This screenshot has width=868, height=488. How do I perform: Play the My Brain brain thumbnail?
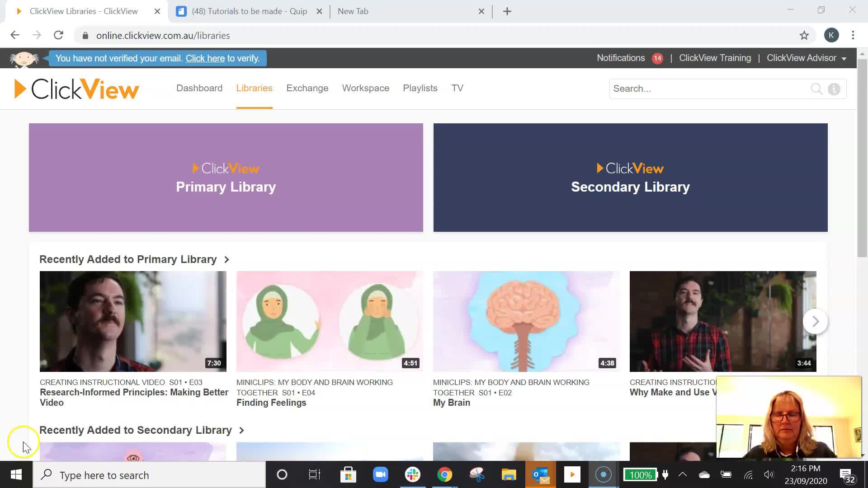(x=526, y=321)
